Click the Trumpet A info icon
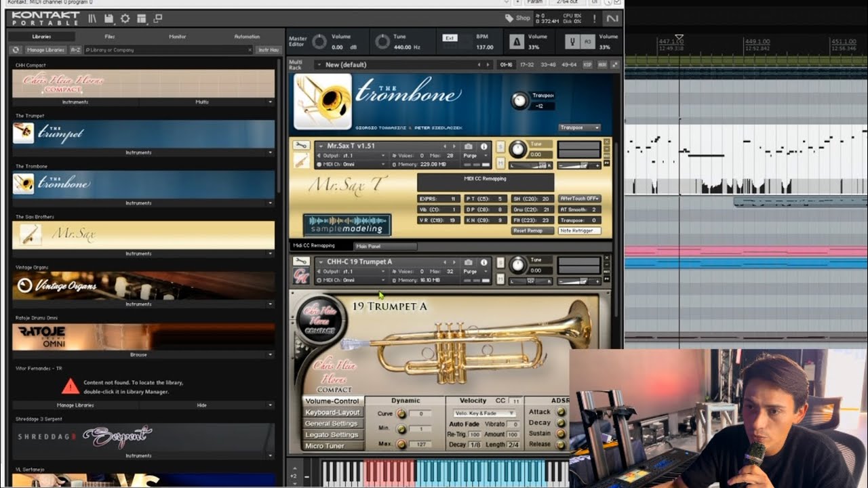The width and height of the screenshot is (868, 488). tap(484, 262)
